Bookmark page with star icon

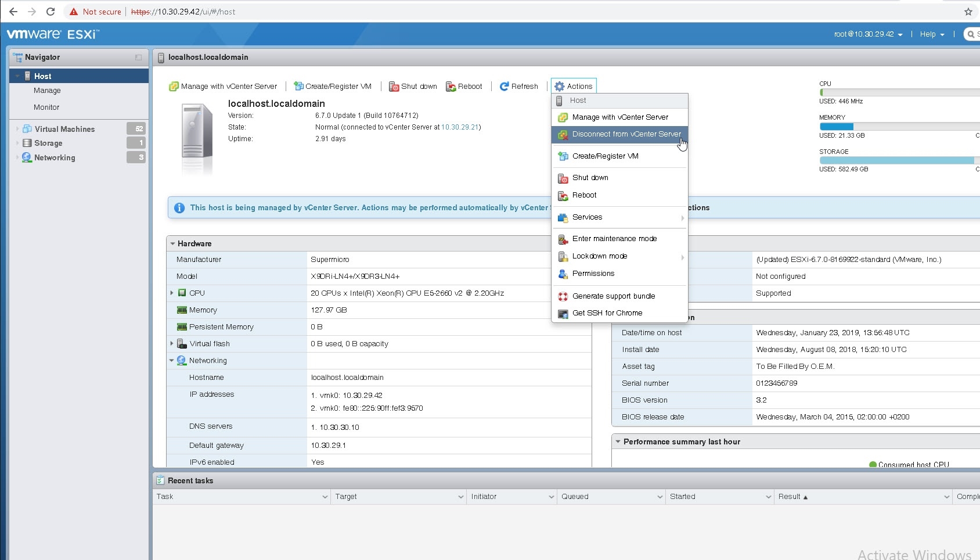point(968,12)
